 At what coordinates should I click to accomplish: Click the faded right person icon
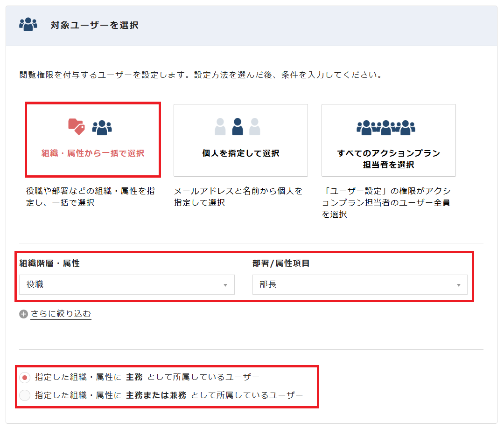254,127
